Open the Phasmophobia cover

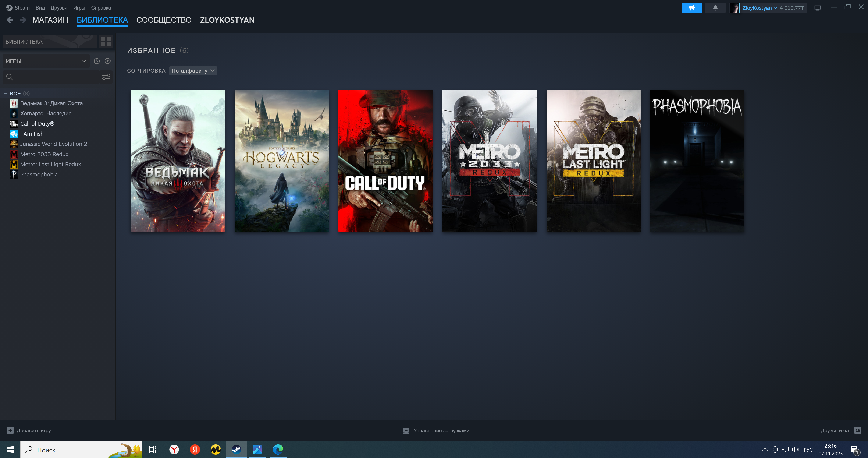(697, 161)
